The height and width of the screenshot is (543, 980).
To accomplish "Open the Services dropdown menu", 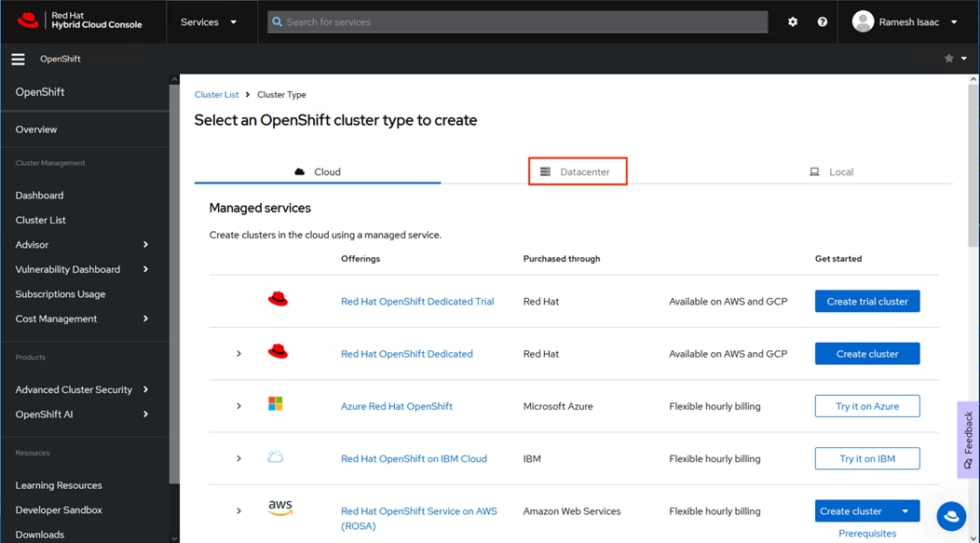I will tap(209, 21).
